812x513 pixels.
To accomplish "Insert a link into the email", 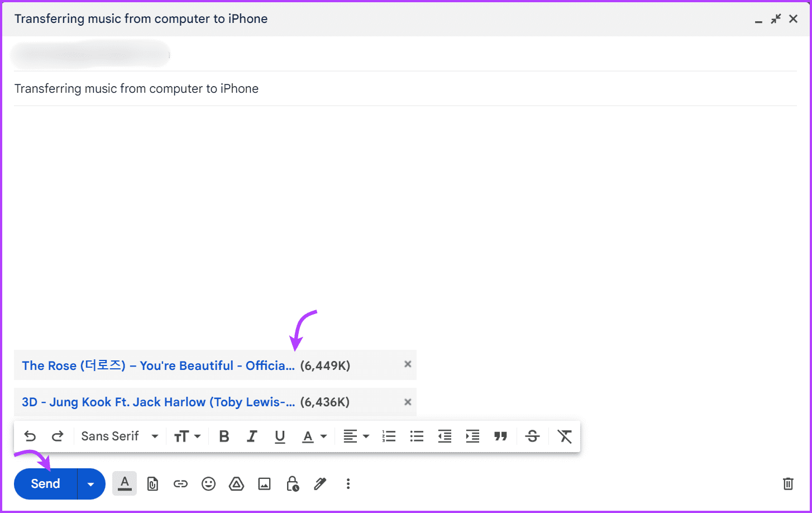I will pyautogui.click(x=180, y=484).
